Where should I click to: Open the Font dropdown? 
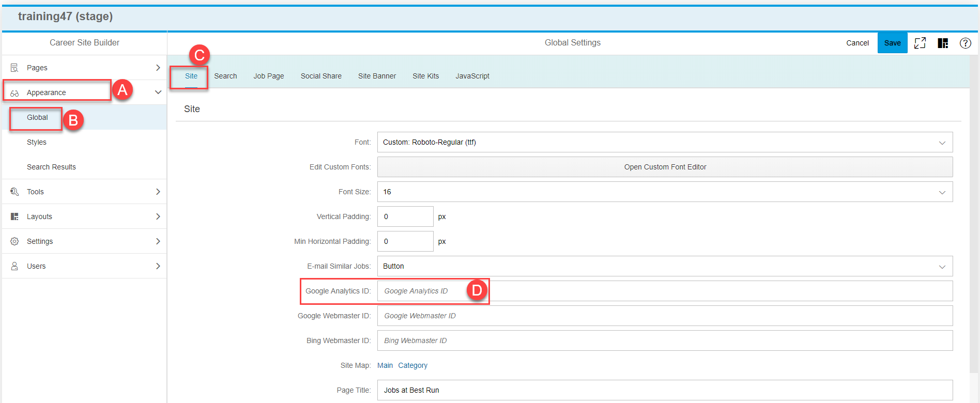(x=665, y=142)
